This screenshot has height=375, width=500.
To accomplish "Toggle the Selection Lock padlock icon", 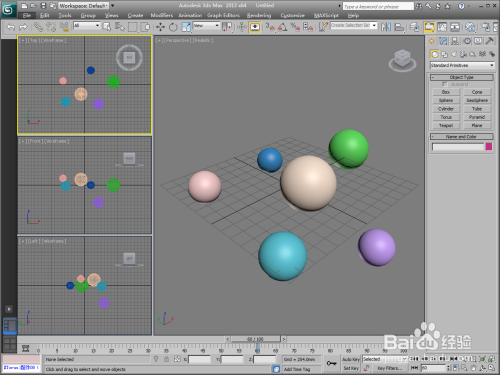I will (x=166, y=359).
